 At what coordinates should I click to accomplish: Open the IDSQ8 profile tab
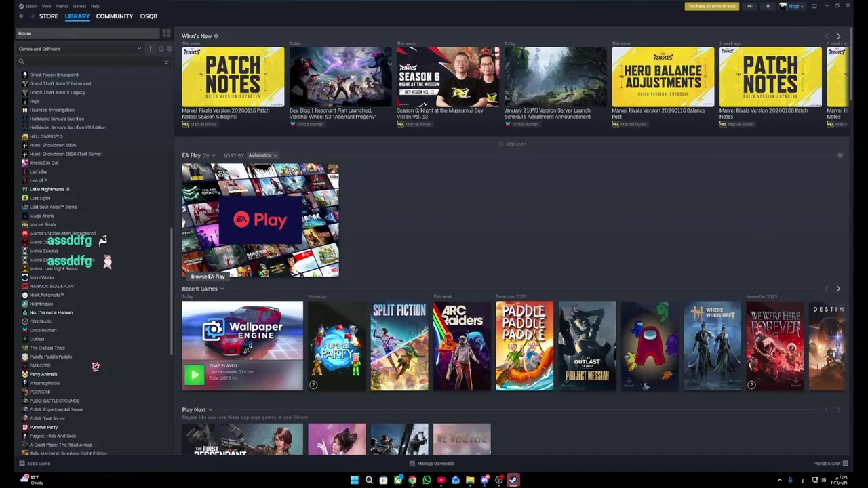[x=148, y=16]
